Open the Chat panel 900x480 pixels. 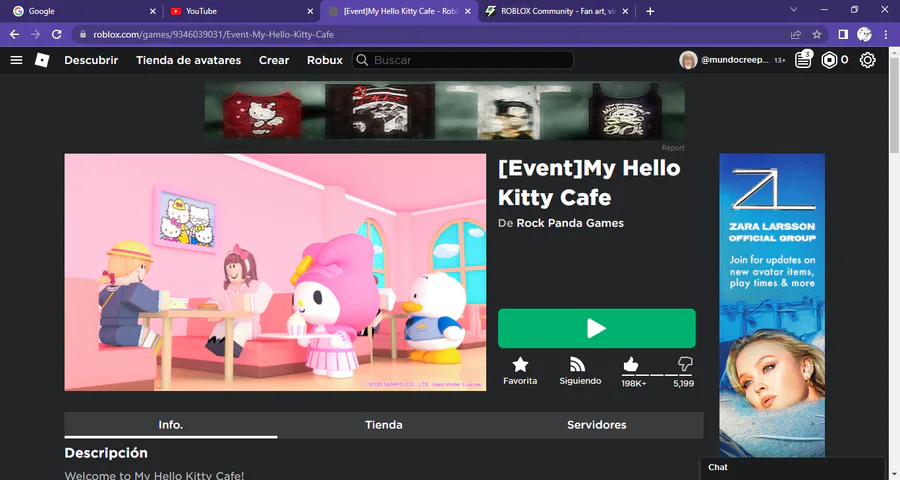point(792,468)
